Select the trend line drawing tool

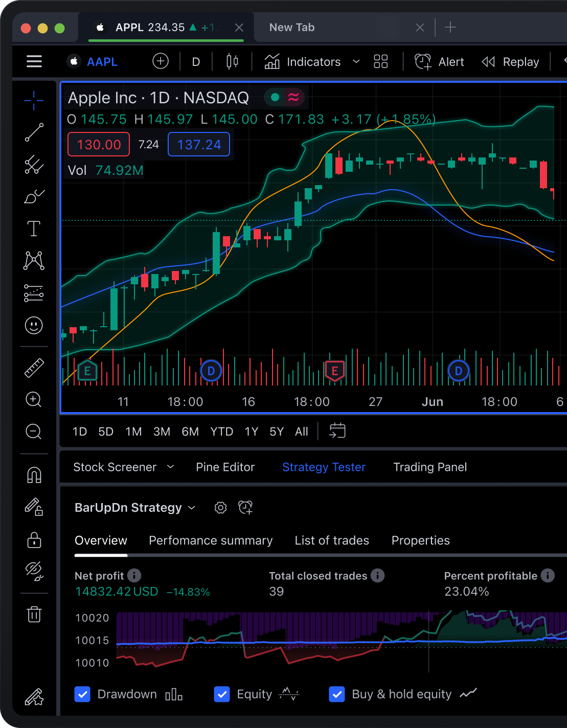click(34, 132)
